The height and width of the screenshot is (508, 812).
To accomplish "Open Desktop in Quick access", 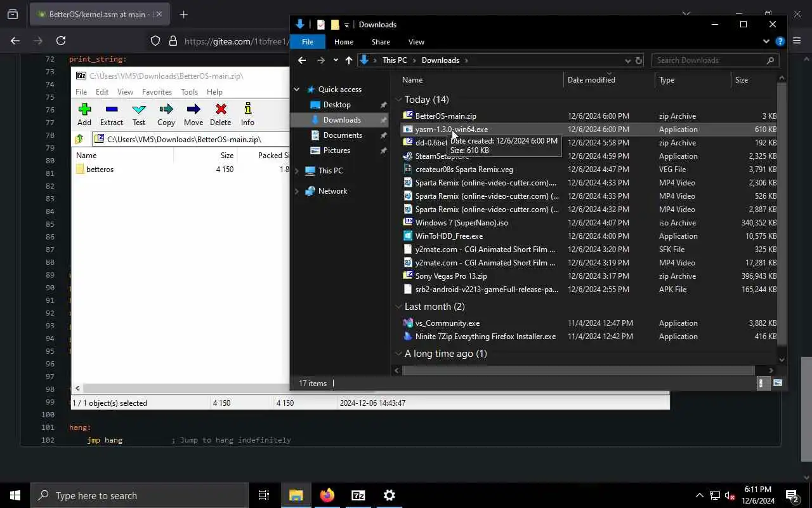I will pos(337,105).
